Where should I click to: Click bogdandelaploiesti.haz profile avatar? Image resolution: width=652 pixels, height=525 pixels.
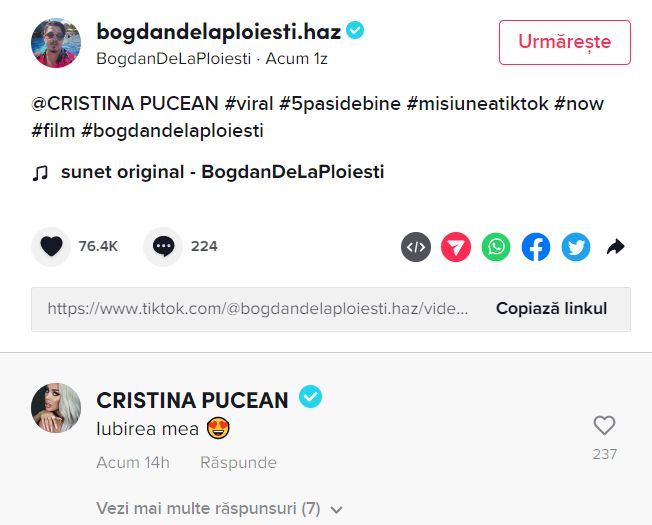pyautogui.click(x=57, y=43)
